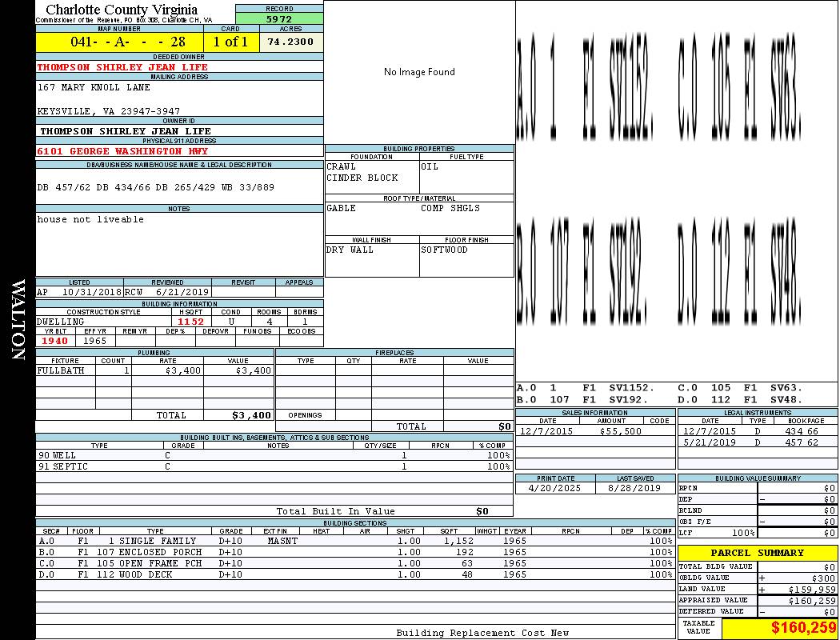
Task: Click the MASNT exterior finish cell
Action: (282, 541)
